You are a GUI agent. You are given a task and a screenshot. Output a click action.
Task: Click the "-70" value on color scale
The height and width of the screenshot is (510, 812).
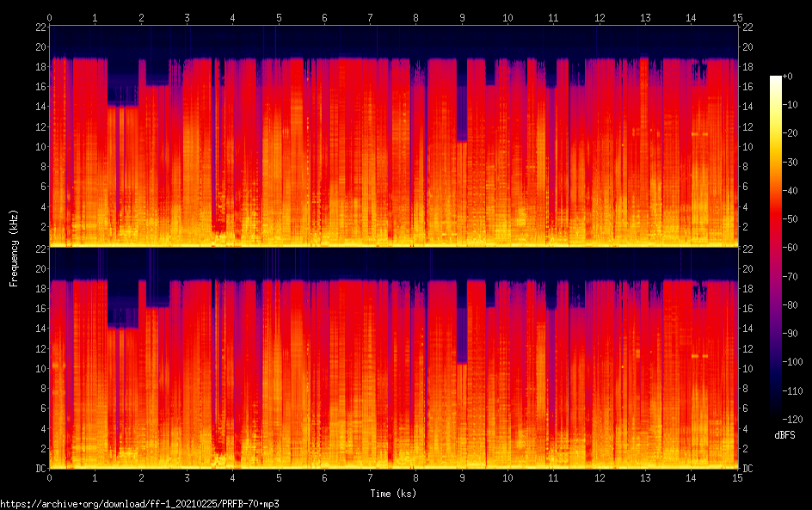[790, 276]
